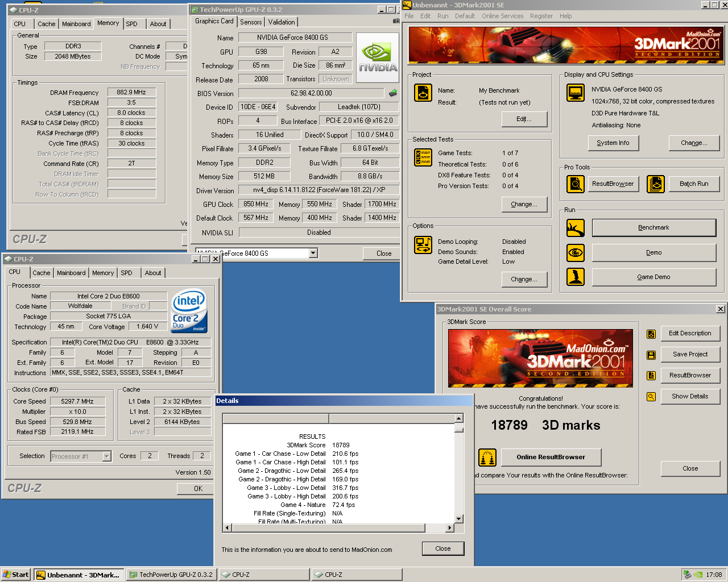
Task: Click the Display and CPU Settings monitor icon
Action: pyautogui.click(x=575, y=93)
